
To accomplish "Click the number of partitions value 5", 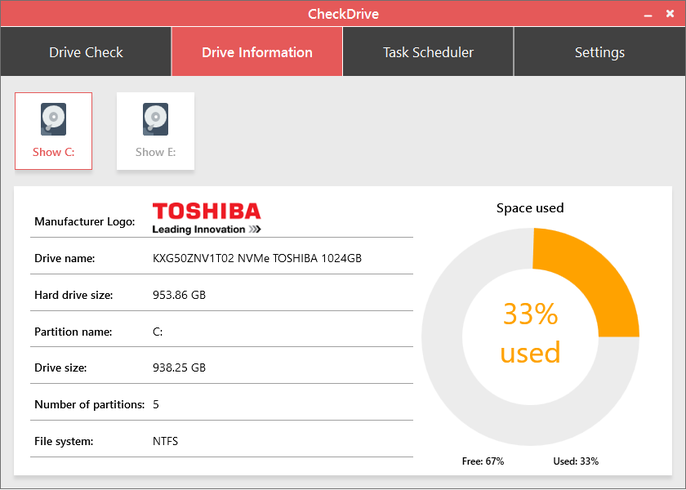I will tap(156, 404).
